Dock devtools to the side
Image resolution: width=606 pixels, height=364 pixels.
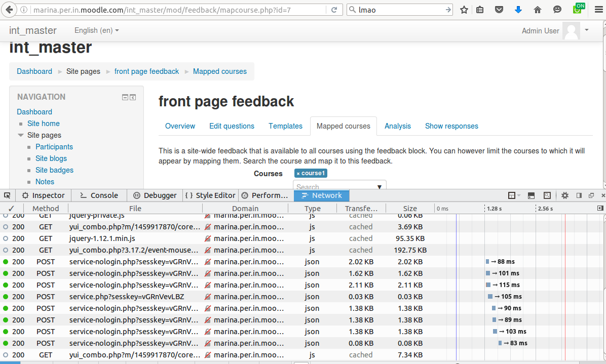(x=579, y=195)
